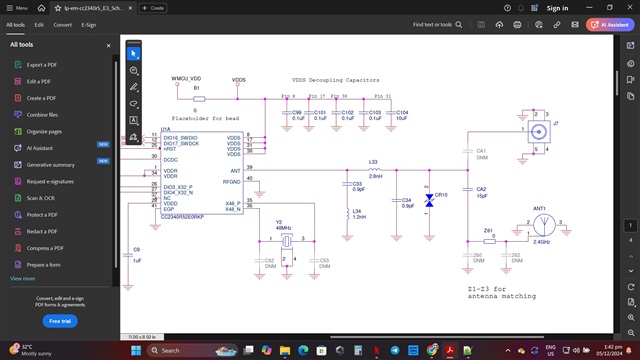Viewport: 640px width, 360px height.
Task: Open the AI Assistant button
Action: [610, 25]
